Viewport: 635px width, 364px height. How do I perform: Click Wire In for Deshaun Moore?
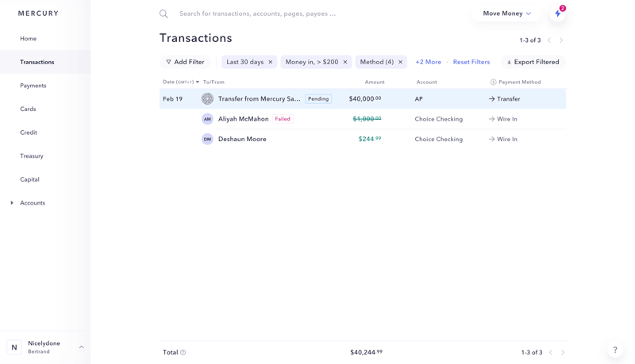(x=503, y=139)
